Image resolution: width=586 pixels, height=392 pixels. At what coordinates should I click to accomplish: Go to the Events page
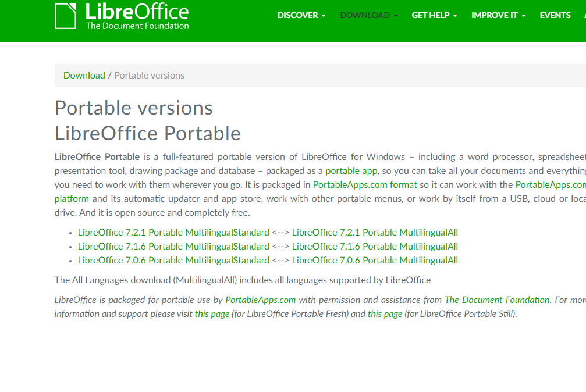(555, 15)
